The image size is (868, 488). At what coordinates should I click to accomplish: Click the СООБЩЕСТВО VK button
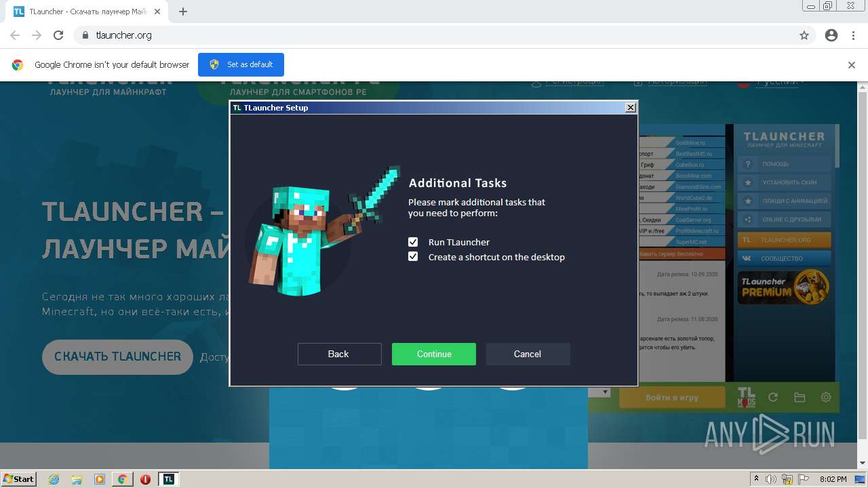pyautogui.click(x=785, y=258)
